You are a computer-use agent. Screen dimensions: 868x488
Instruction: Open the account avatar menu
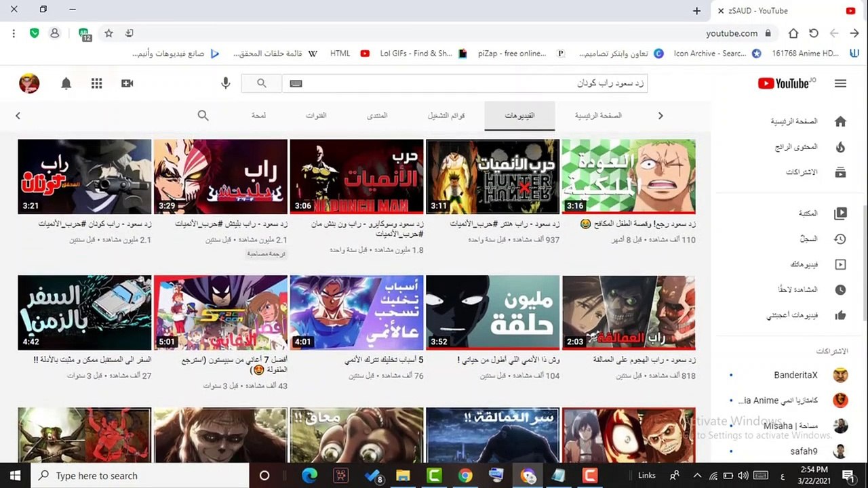[29, 83]
